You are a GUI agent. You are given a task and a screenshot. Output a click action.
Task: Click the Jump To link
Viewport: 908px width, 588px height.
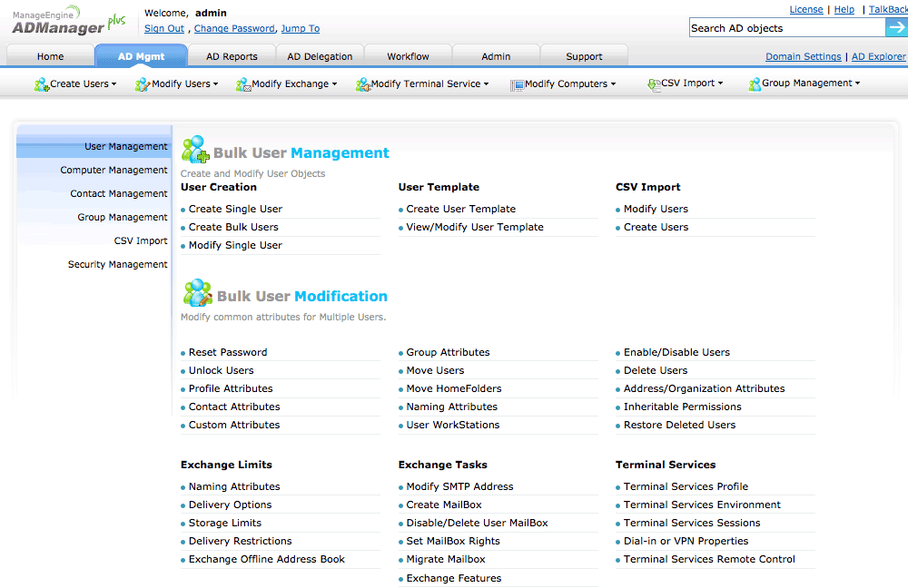[x=300, y=28]
